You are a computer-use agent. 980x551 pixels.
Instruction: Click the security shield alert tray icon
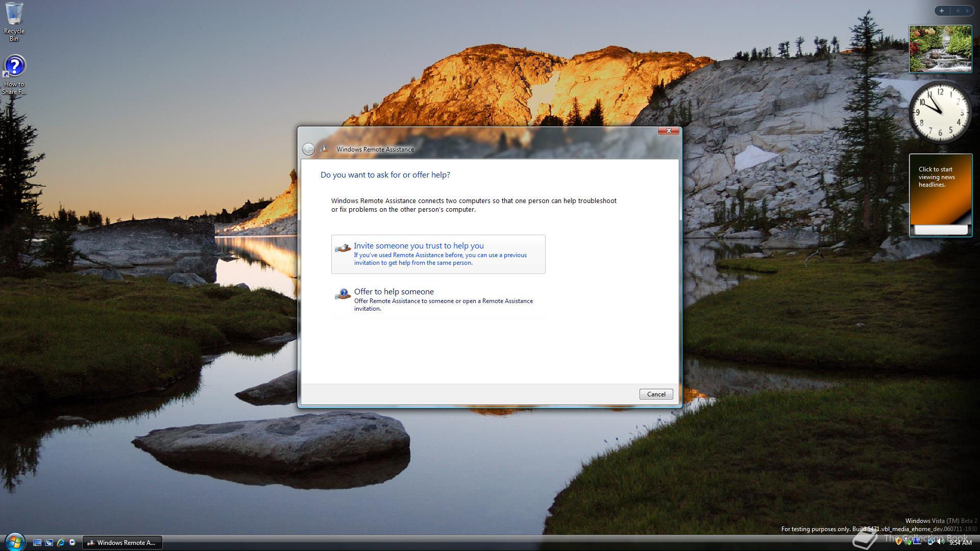pyautogui.click(x=899, y=542)
